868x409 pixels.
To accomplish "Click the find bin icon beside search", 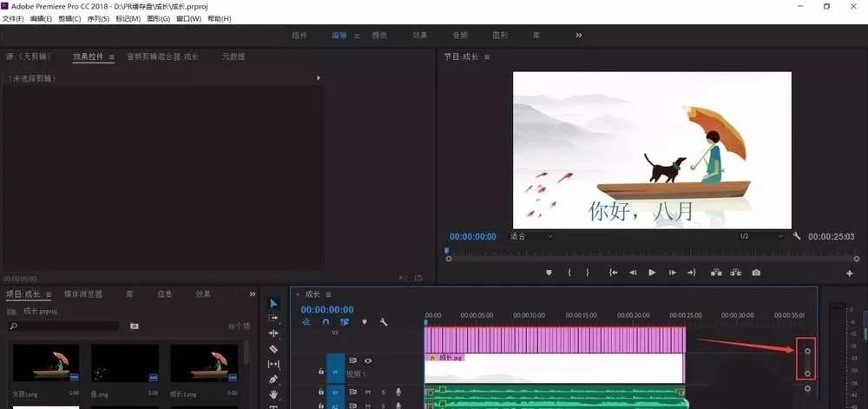I will [x=134, y=326].
